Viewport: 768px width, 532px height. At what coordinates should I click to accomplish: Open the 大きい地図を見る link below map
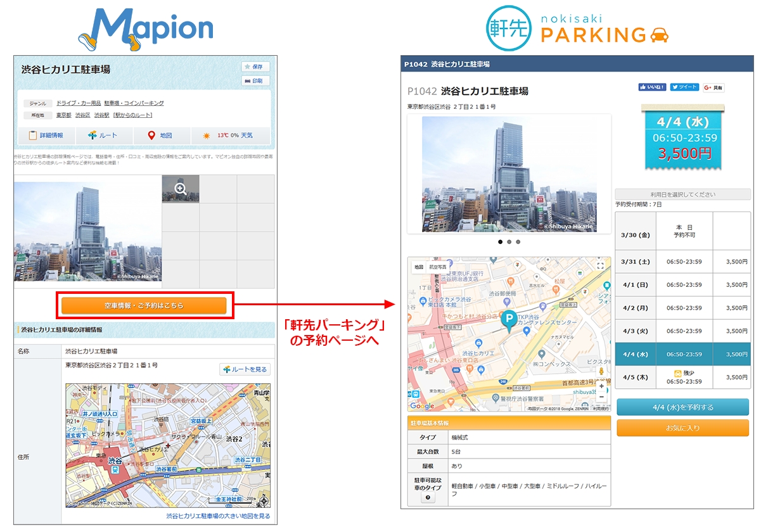(x=218, y=516)
